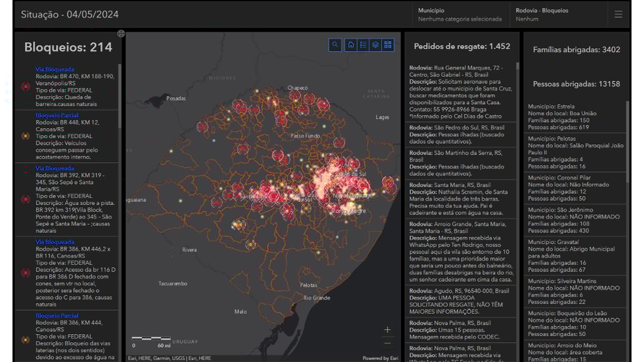The width and height of the screenshot is (644, 362).
Task: Select Estrela Boa União shelter entry
Action: [574, 116]
